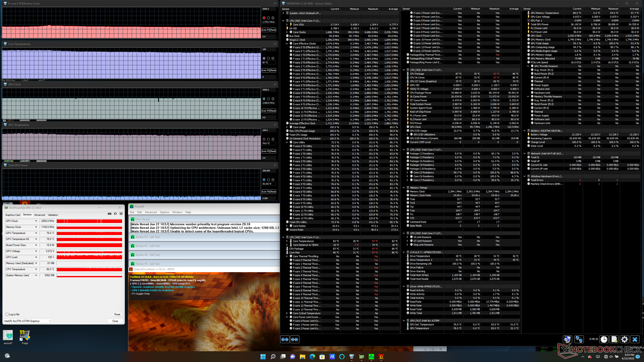Click HWiNFO settings gear icon
The height and width of the screenshot is (362, 644).
(x=624, y=339)
